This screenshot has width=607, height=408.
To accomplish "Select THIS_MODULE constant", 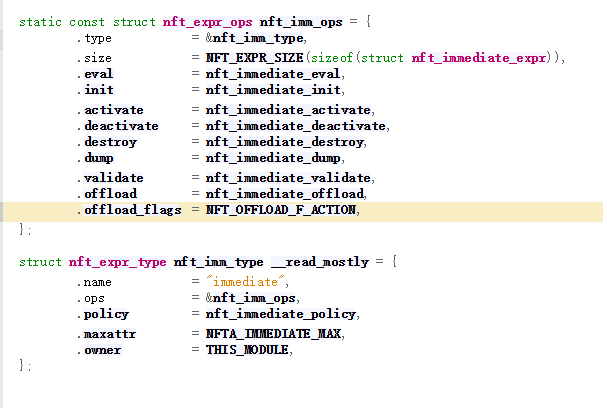I will click(x=247, y=350).
